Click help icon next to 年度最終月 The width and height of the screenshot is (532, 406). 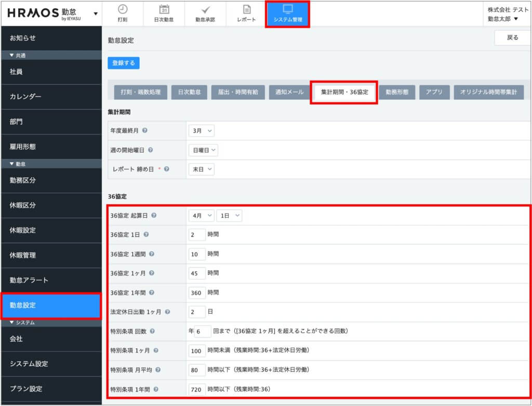point(144,131)
